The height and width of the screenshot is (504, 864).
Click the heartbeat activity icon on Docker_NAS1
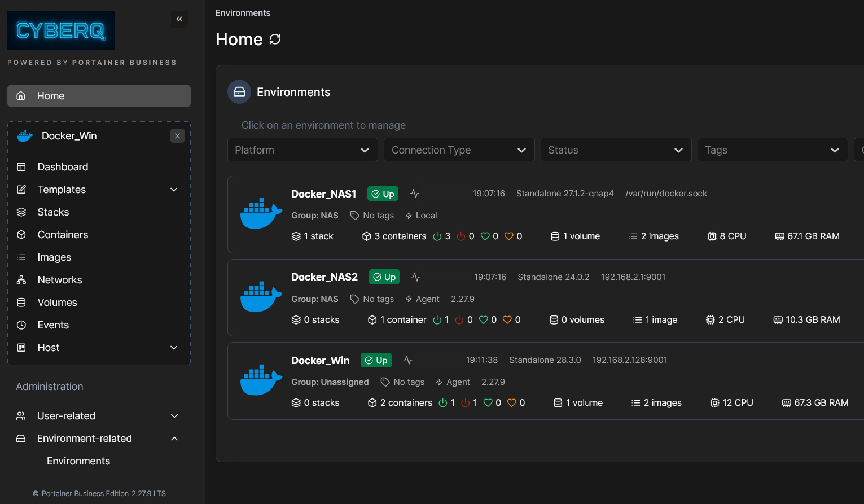(x=415, y=194)
